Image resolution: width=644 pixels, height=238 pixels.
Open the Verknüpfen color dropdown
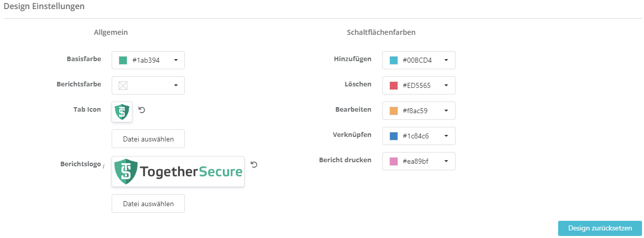pyautogui.click(x=446, y=136)
